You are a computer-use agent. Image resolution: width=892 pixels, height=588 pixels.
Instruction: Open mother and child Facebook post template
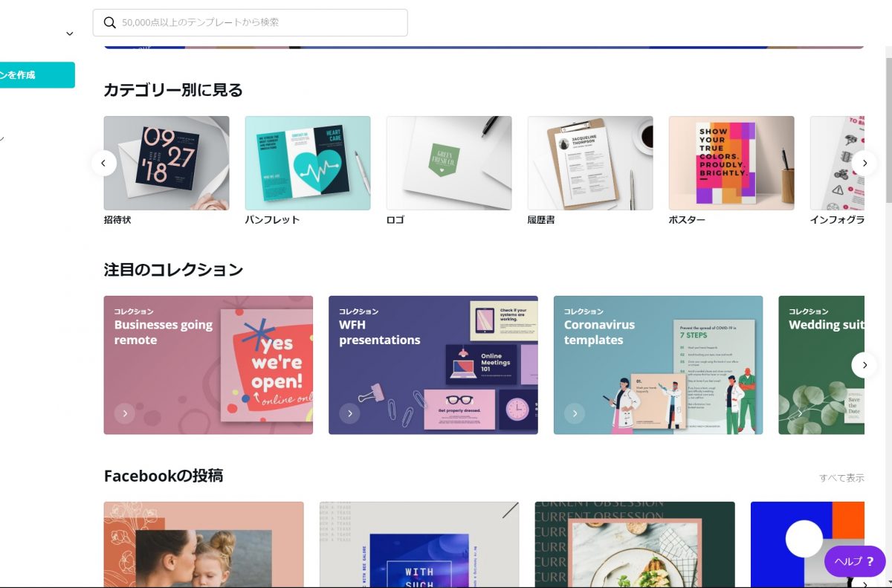204,544
